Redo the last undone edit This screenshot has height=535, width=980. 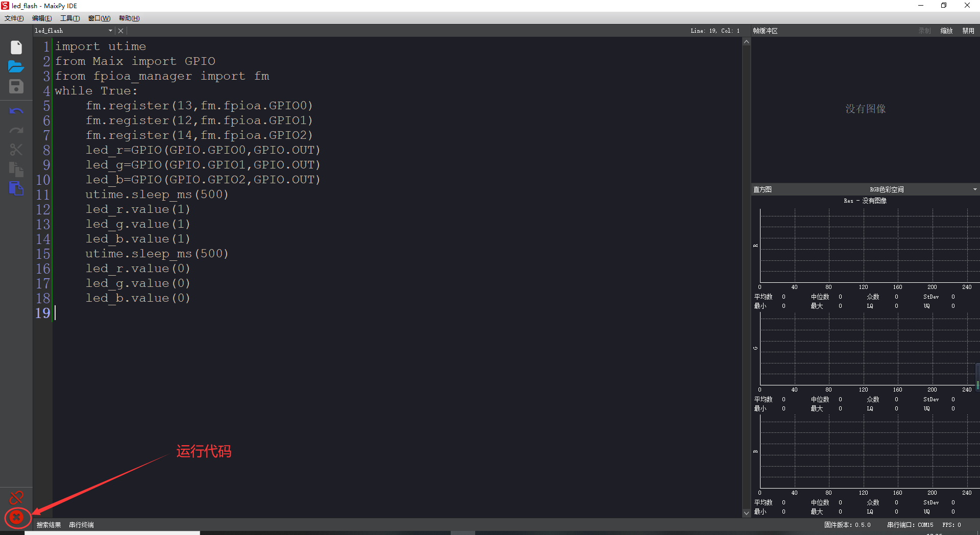[x=16, y=131]
